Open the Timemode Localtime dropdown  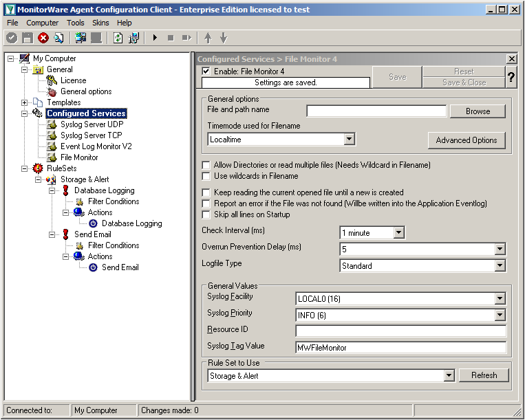pyautogui.click(x=350, y=139)
